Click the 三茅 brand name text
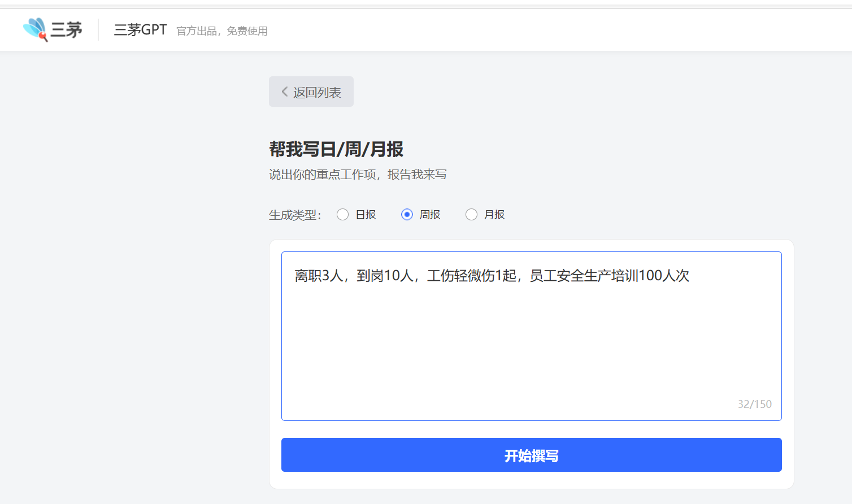Image resolution: width=852 pixels, height=504 pixels. tap(67, 30)
